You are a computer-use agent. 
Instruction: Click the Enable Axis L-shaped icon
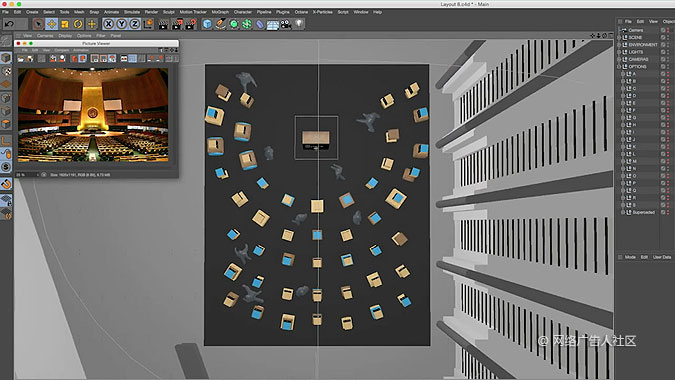pos(6,141)
